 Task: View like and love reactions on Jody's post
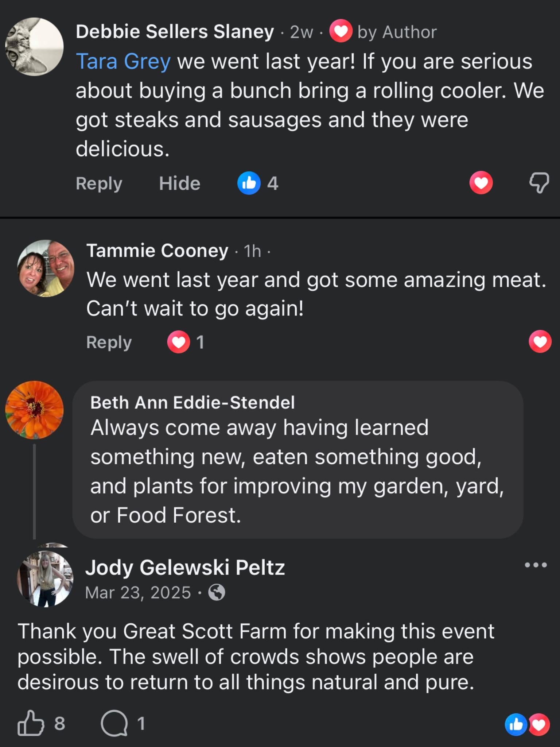[x=527, y=724]
